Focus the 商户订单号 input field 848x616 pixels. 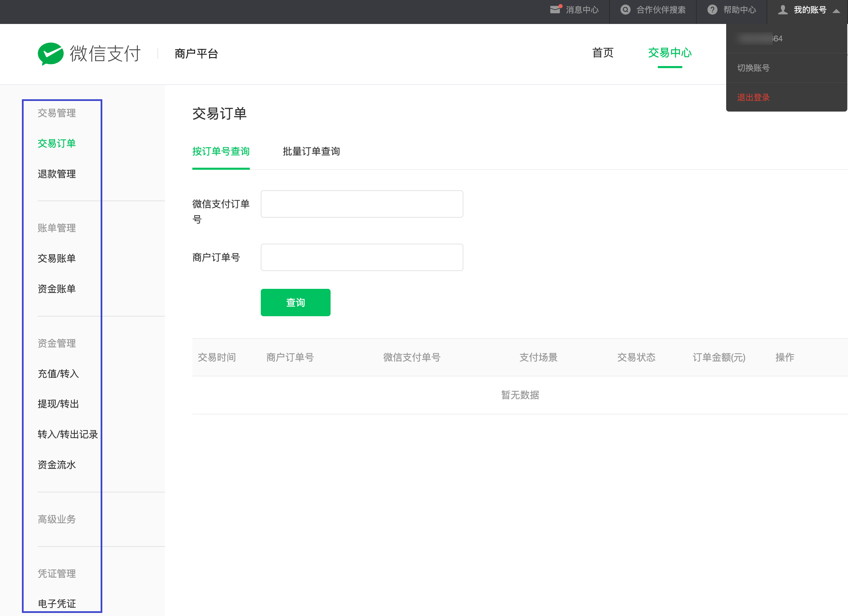tap(362, 258)
